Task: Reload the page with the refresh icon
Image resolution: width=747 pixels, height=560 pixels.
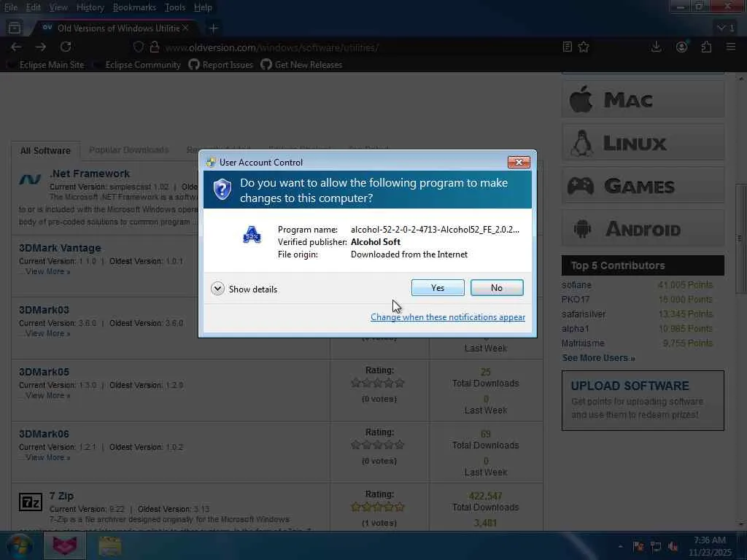Action: click(66, 47)
